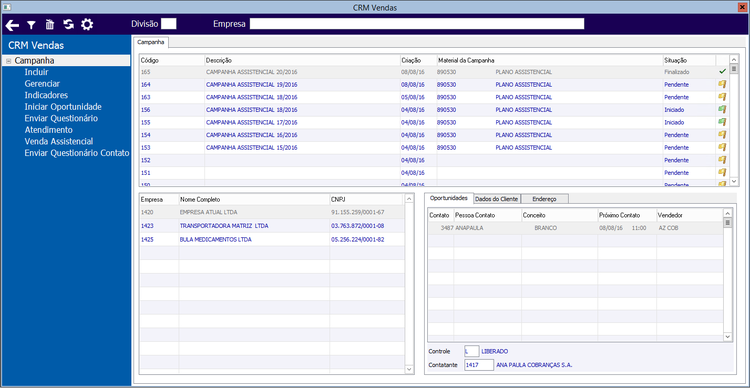Open Indicadores in the sidebar

pos(46,95)
